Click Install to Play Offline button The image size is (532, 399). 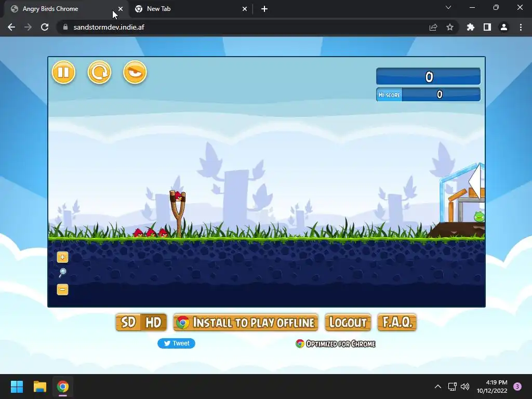pyautogui.click(x=246, y=322)
